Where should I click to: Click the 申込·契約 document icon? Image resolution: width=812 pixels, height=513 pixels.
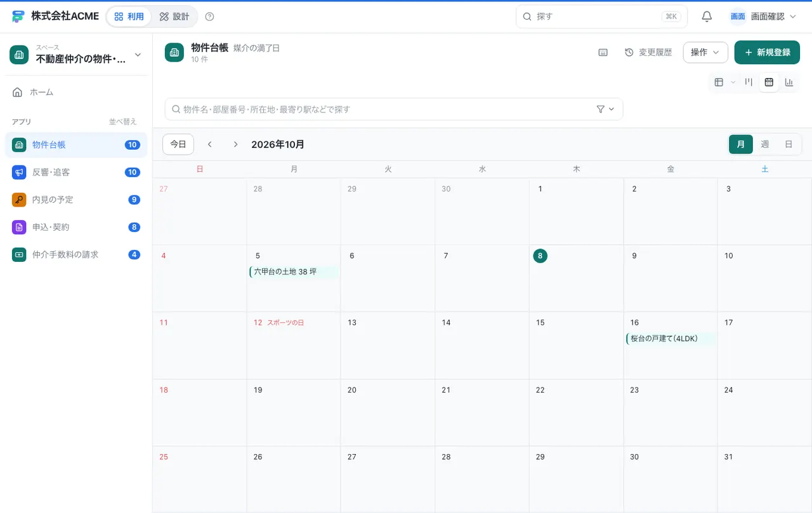tap(19, 227)
